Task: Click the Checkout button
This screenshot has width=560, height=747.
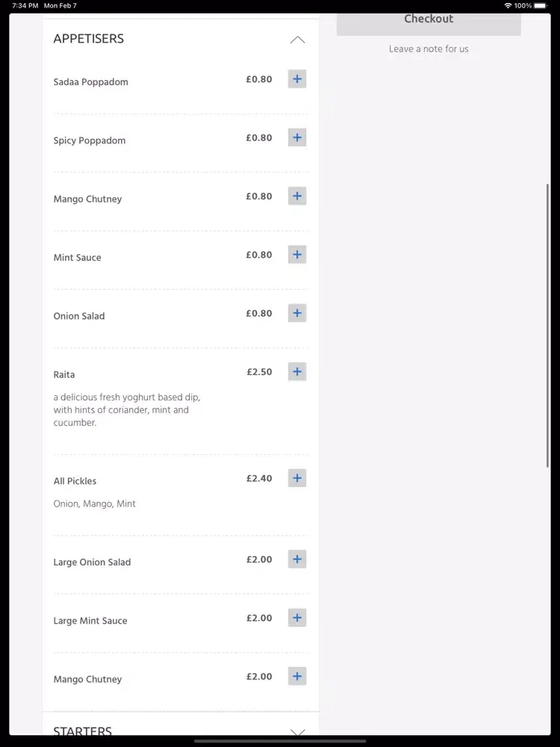Action: pyautogui.click(x=429, y=22)
